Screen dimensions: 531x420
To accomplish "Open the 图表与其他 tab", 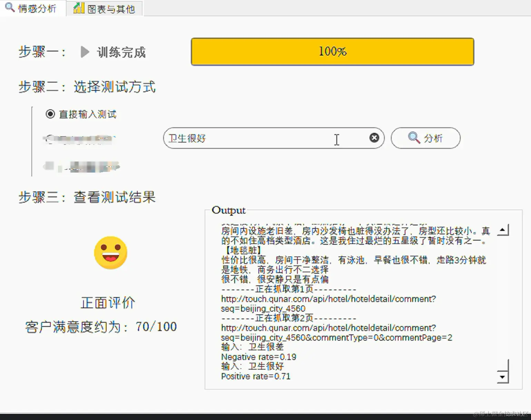I will [105, 9].
